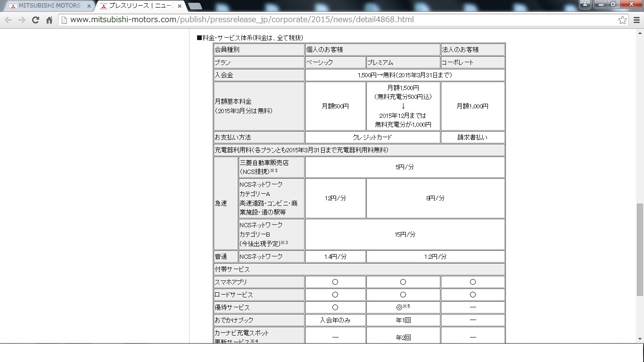Click the 5円/分 cell
644x362 pixels.
click(x=405, y=167)
